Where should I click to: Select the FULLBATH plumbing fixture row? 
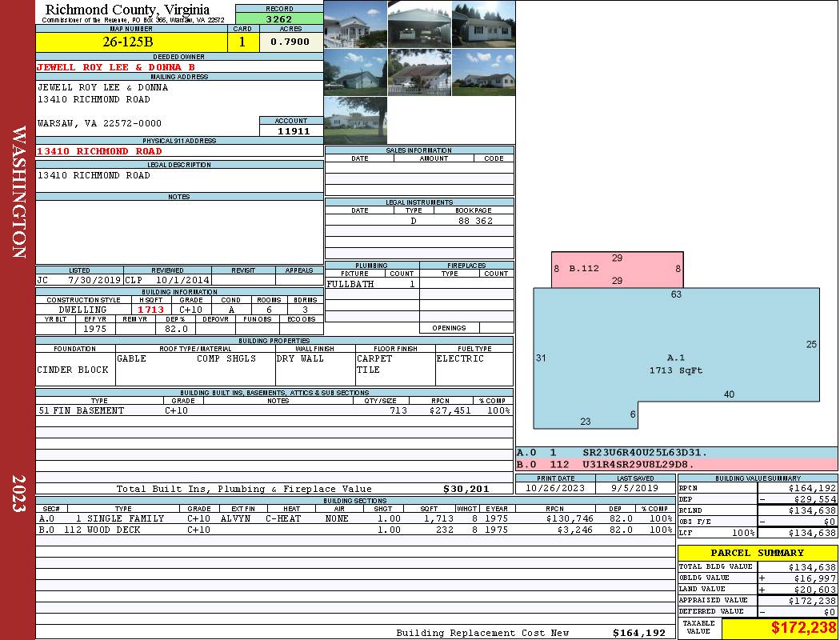point(372,284)
